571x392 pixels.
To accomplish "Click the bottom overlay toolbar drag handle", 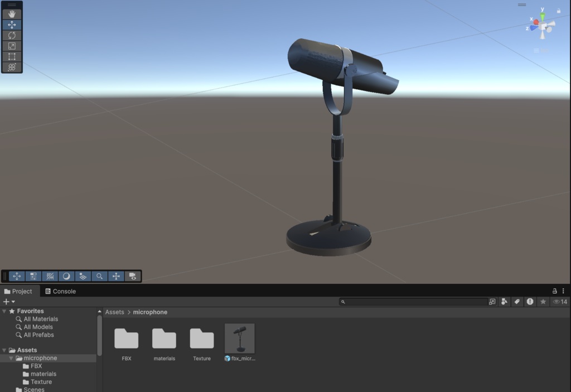I will point(4,276).
